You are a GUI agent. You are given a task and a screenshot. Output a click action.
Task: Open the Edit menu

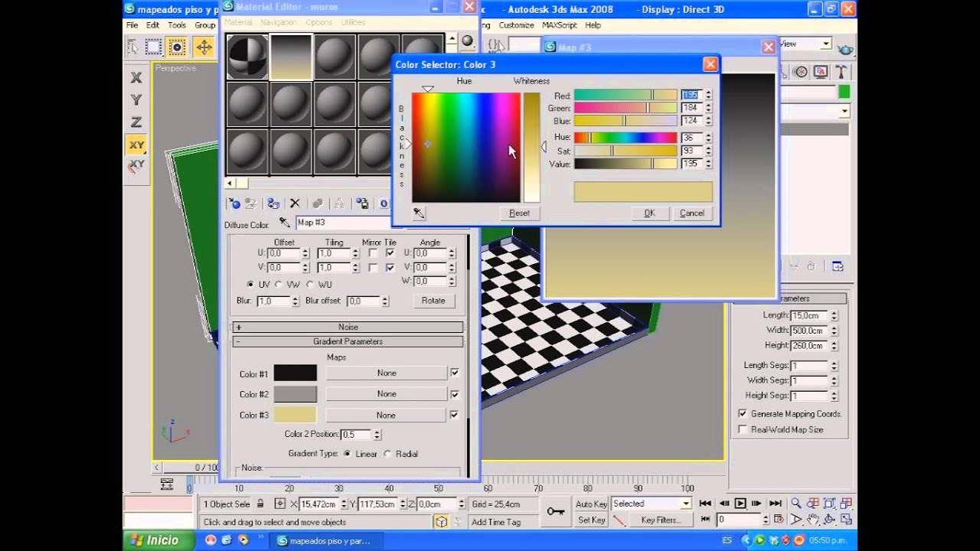point(153,25)
